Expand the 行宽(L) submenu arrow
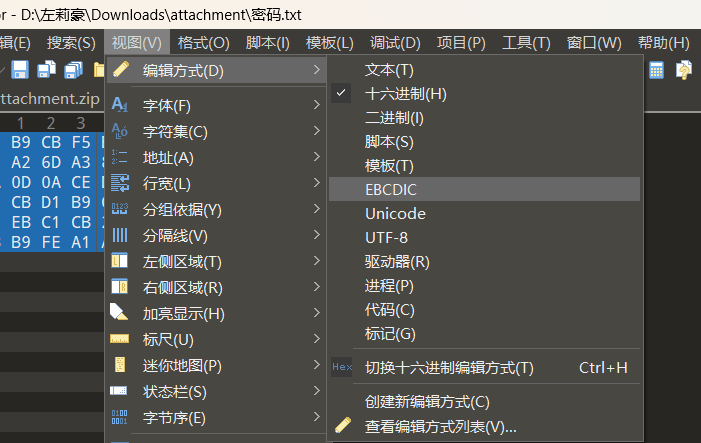 click(x=317, y=182)
